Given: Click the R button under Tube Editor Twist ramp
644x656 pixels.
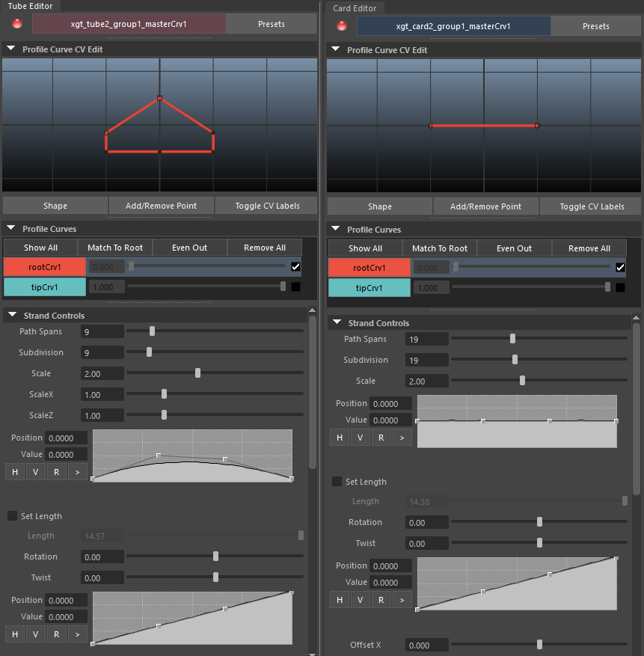Looking at the screenshot, I should 57,634.
